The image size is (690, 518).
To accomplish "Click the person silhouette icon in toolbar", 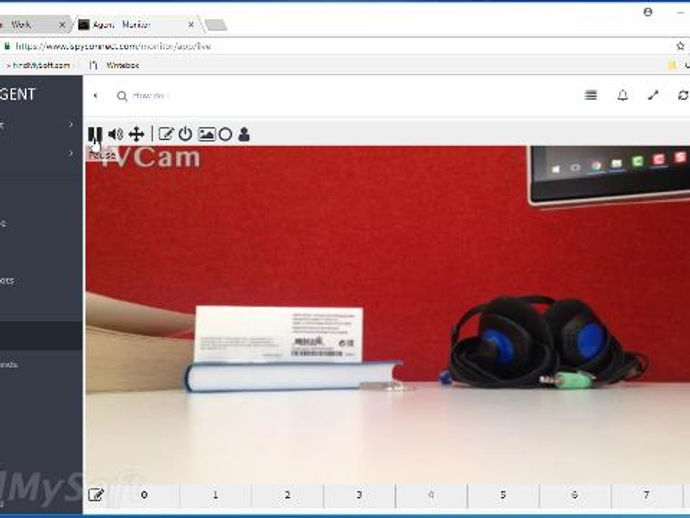I will 244,134.
